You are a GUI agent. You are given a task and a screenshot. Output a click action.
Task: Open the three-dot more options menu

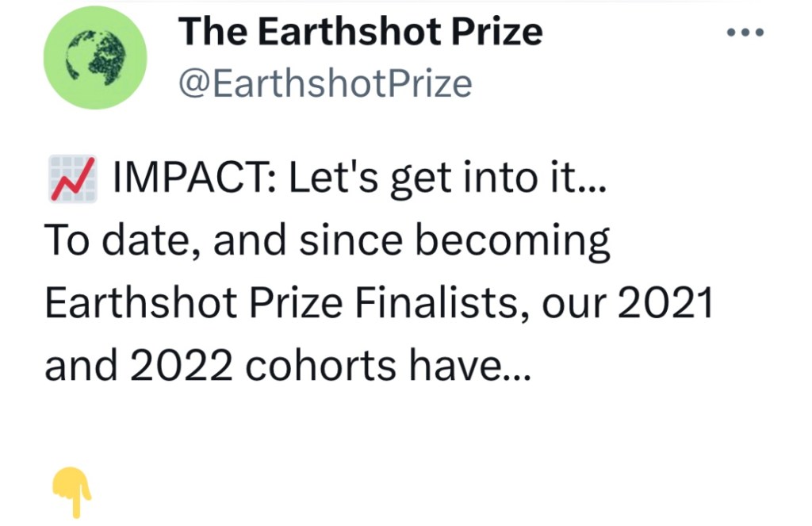point(745,33)
